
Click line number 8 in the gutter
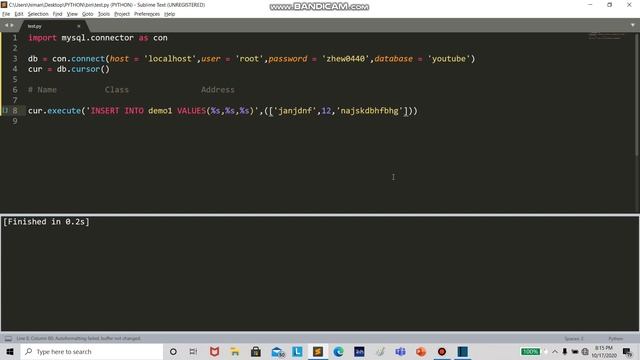[x=15, y=111]
